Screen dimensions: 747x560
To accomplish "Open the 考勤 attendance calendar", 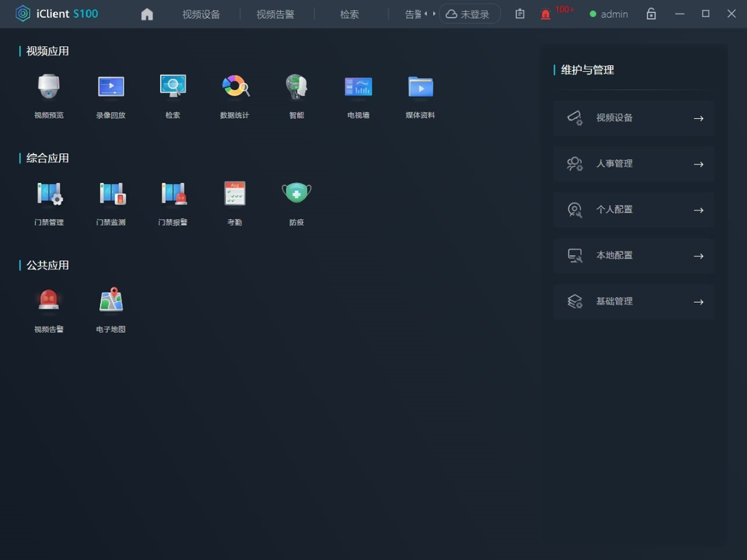I will point(235,194).
